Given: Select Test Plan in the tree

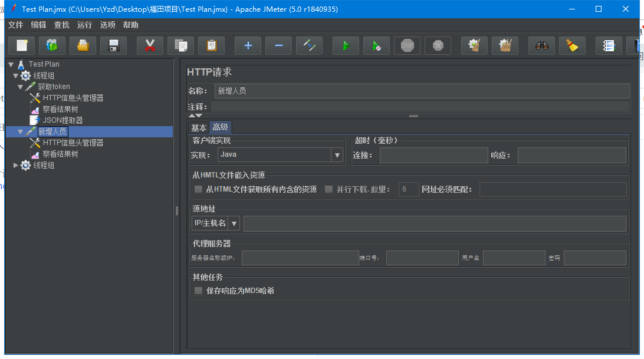Looking at the screenshot, I should click(x=44, y=64).
